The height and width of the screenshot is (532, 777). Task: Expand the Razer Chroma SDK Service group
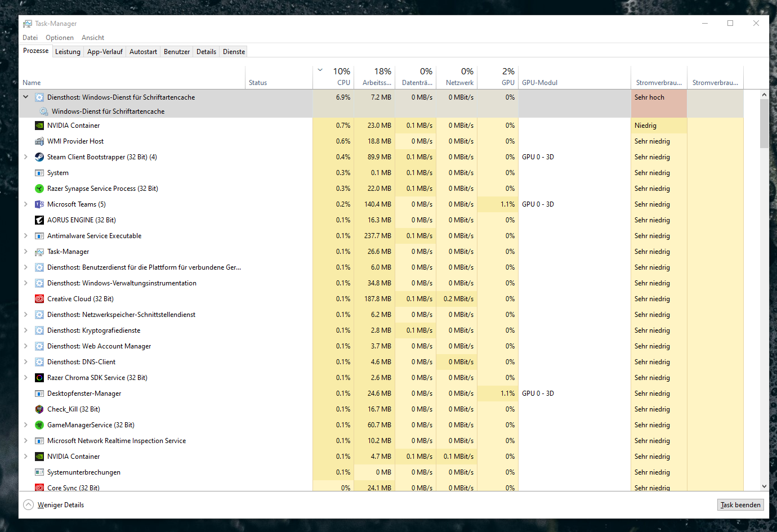pos(25,378)
